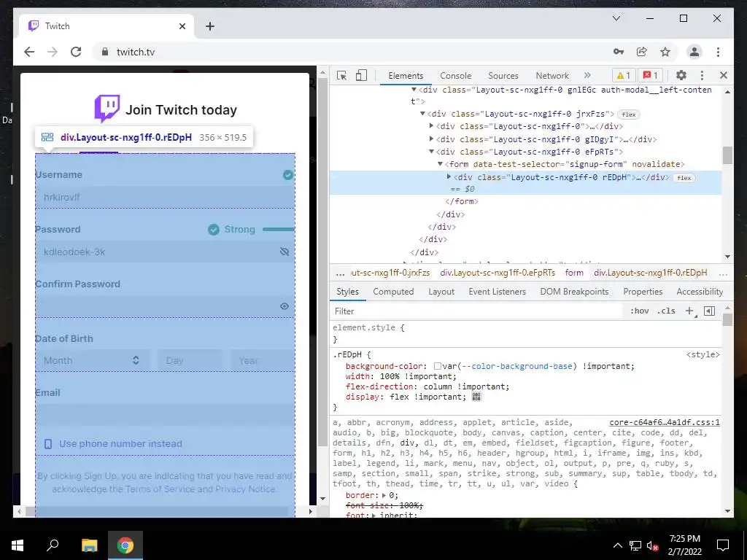The image size is (747, 560).
Task: Switch to the Console tab
Action: [455, 75]
